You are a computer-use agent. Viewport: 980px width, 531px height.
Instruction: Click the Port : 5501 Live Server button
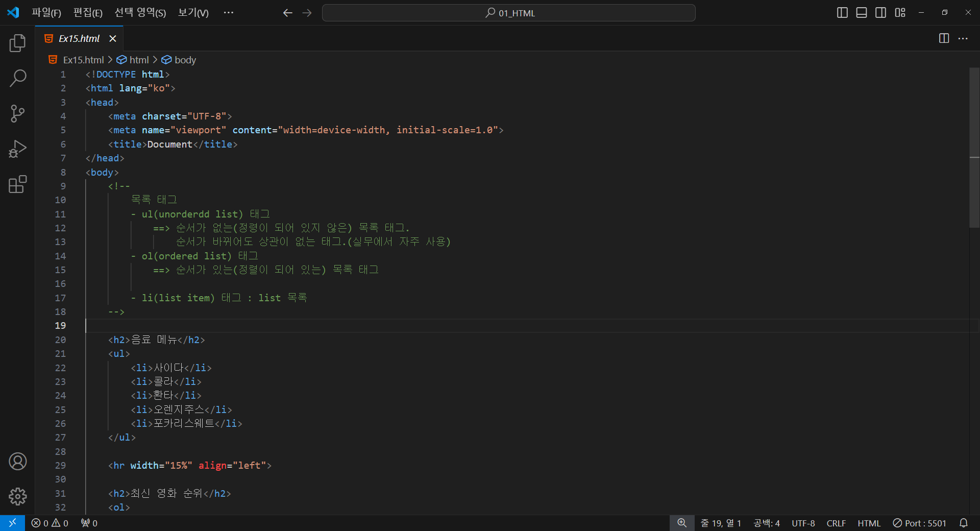coord(920,523)
